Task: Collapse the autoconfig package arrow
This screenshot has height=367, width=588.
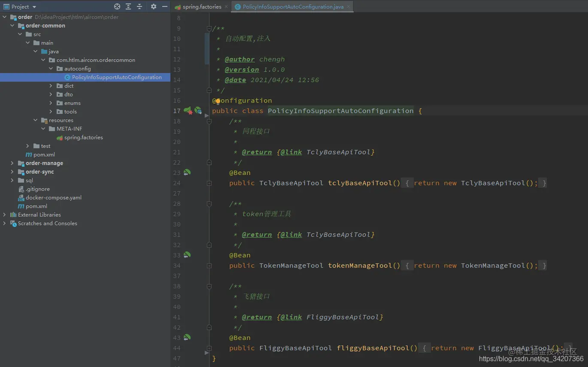Action: pyautogui.click(x=51, y=69)
